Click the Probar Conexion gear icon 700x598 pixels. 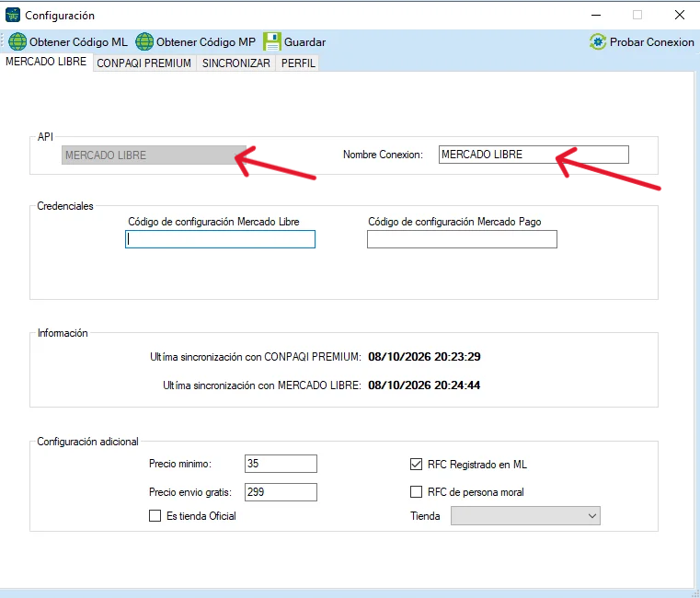point(598,42)
